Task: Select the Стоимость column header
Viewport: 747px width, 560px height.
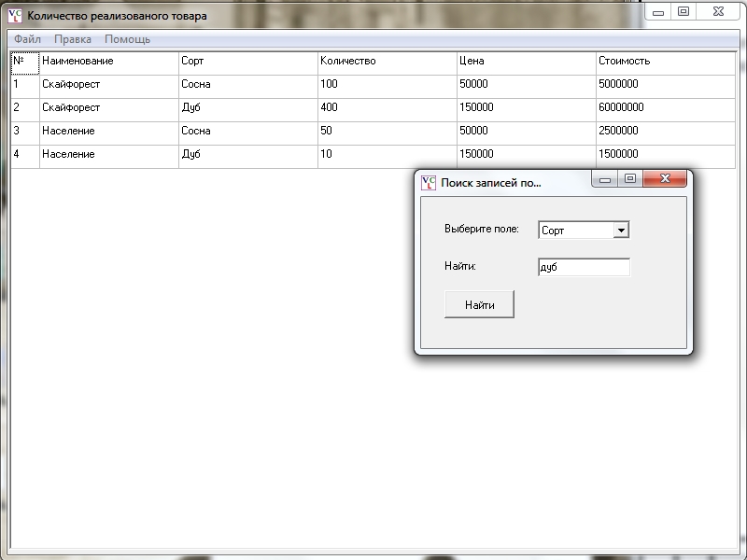Action: pyautogui.click(x=666, y=63)
